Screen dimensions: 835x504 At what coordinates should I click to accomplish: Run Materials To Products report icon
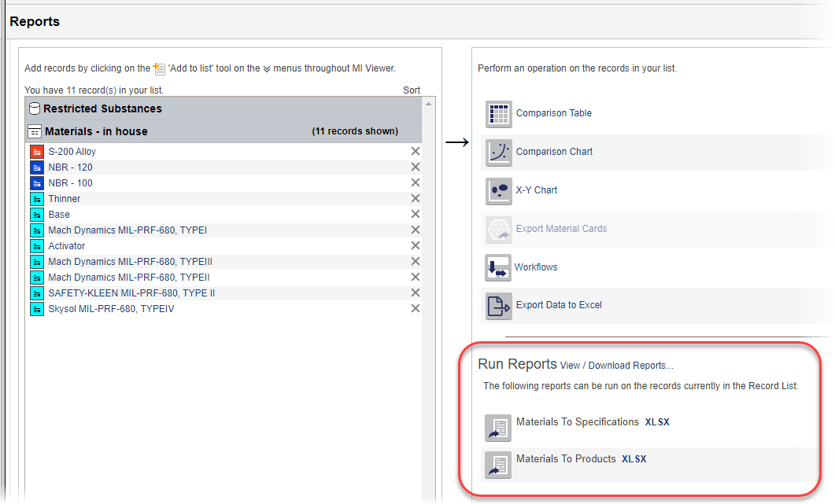498,465
